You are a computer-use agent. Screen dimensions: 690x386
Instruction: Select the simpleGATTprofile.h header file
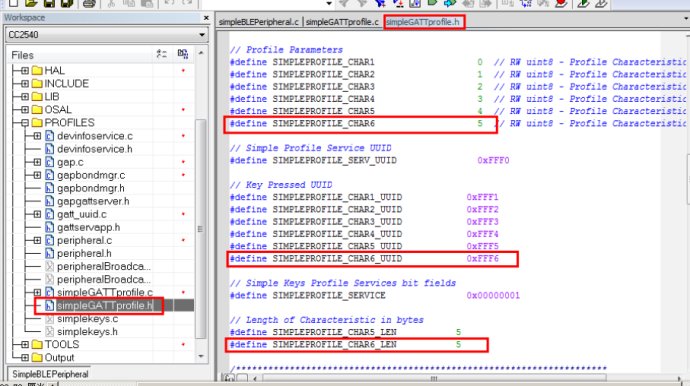pos(105,305)
